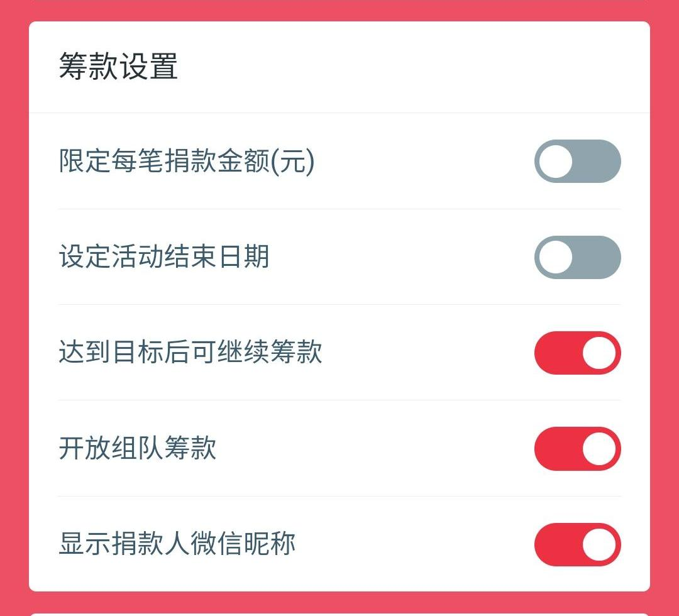679x616 pixels.
Task: Switch off 显示捐款人微信昵称 toggle
Action: tap(577, 544)
